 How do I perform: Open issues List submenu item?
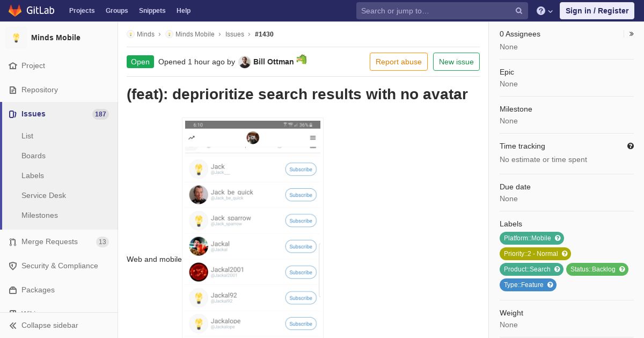pyautogui.click(x=27, y=136)
